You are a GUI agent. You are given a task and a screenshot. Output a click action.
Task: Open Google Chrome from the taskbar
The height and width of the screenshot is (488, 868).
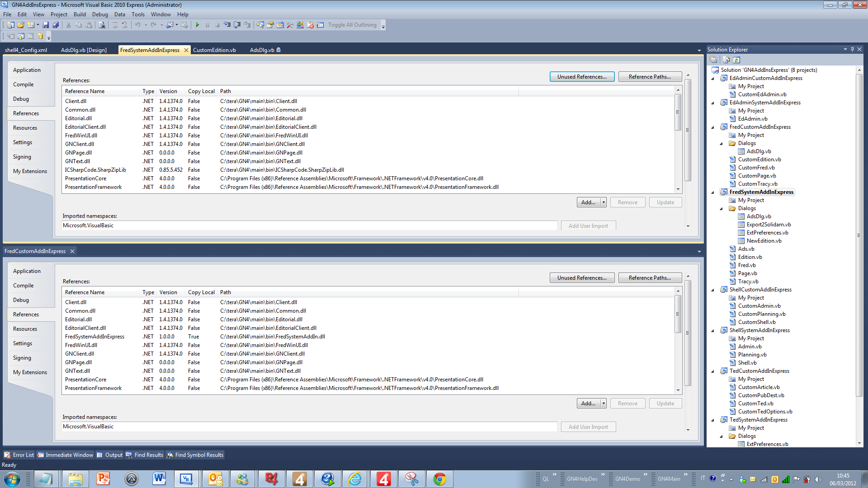tap(439, 479)
